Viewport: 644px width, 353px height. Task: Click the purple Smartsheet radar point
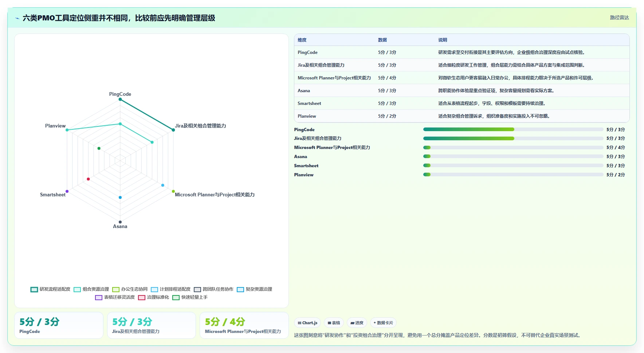pos(67,191)
